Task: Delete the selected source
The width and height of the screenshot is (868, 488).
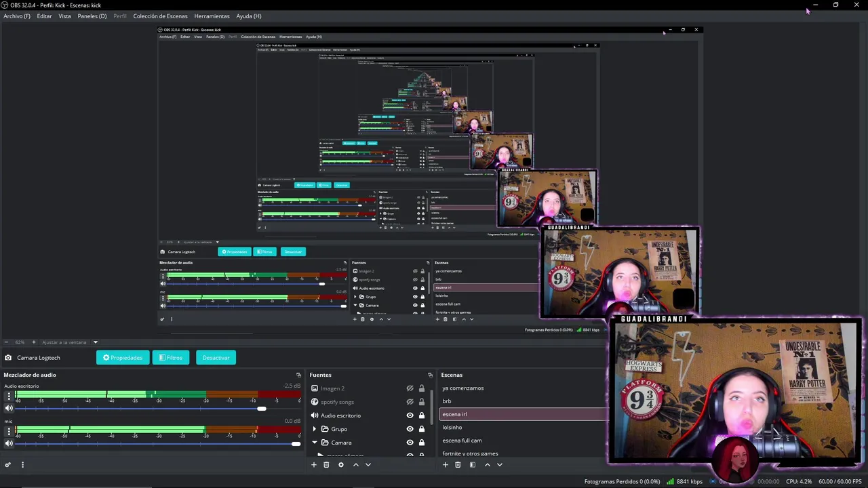Action: (x=326, y=465)
